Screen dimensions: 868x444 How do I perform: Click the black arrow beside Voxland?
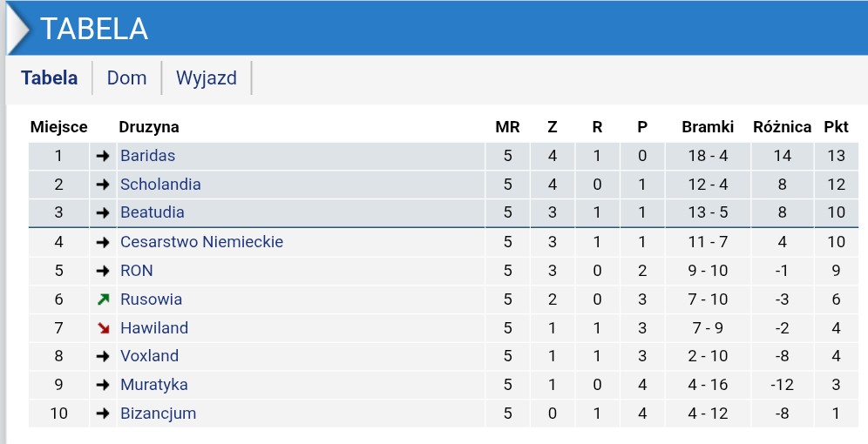point(103,356)
